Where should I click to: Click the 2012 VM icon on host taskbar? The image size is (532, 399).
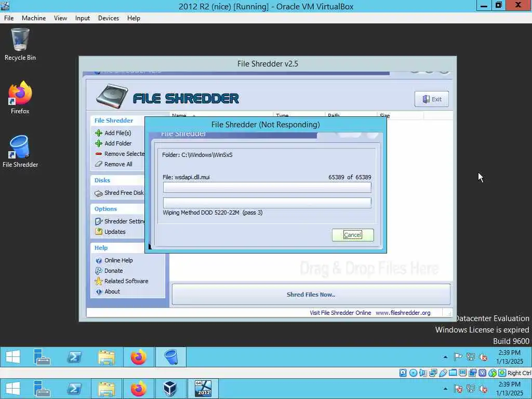coord(203,389)
